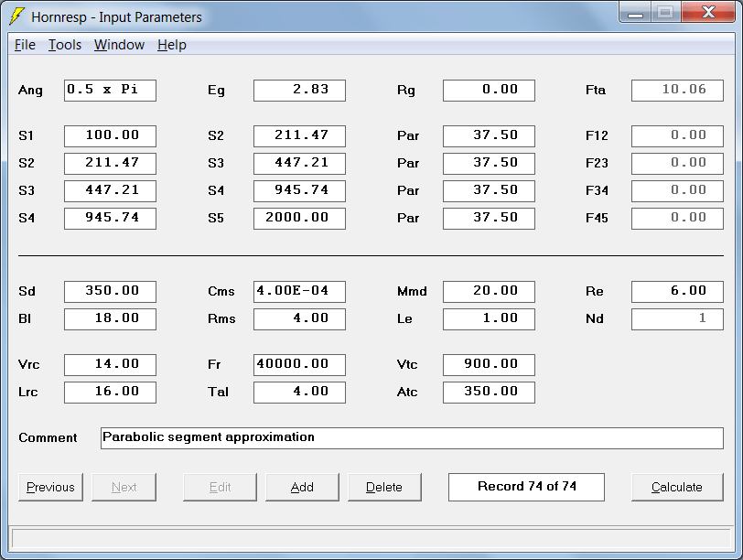Select the Fr field showing 40000.00
The height and width of the screenshot is (560, 743).
click(x=299, y=365)
